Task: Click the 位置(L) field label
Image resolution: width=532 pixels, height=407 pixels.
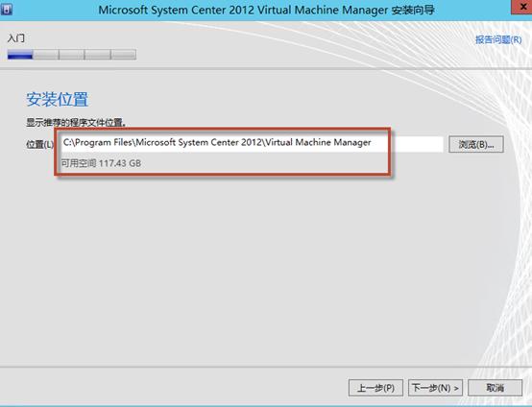Action: click(x=40, y=145)
